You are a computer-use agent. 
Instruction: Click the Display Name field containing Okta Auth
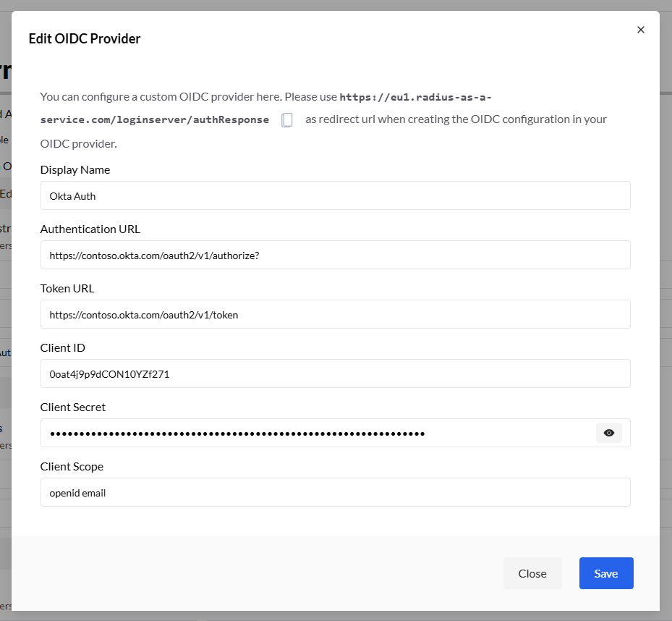(335, 195)
